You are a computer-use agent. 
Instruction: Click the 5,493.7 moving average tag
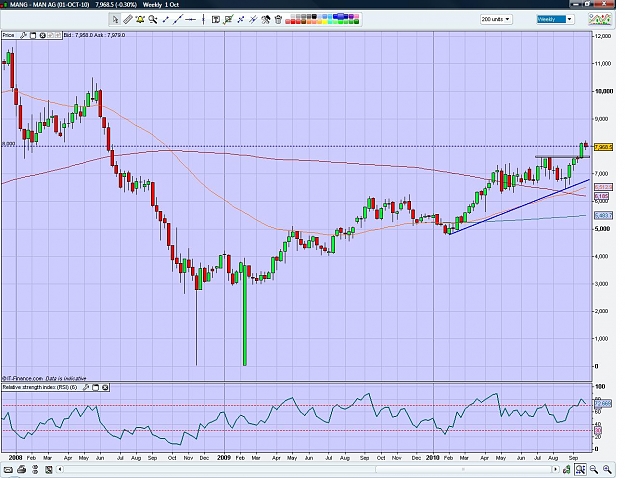[603, 216]
